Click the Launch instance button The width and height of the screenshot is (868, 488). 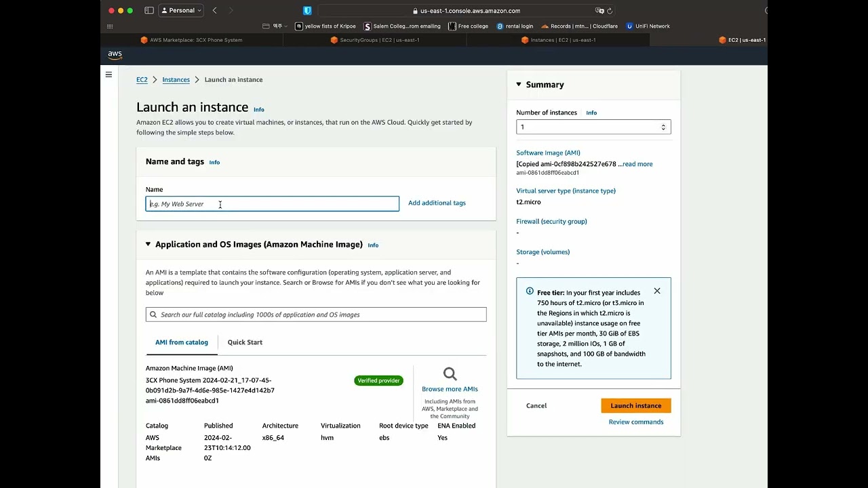tap(636, 406)
